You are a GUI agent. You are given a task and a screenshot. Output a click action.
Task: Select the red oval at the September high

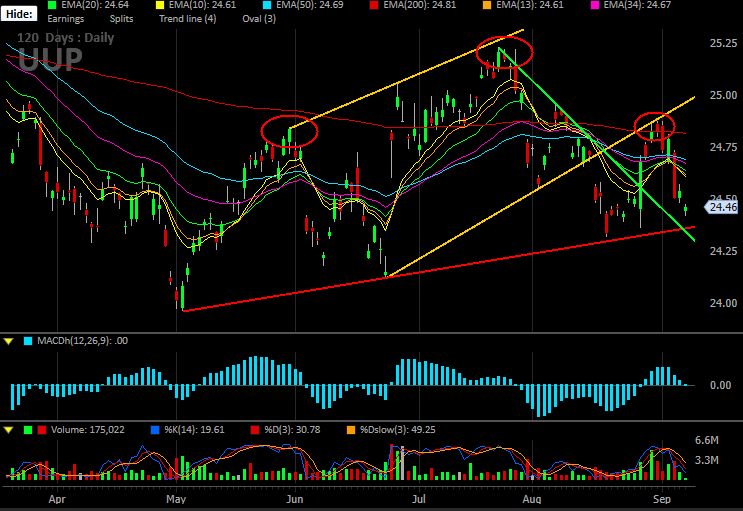point(654,127)
